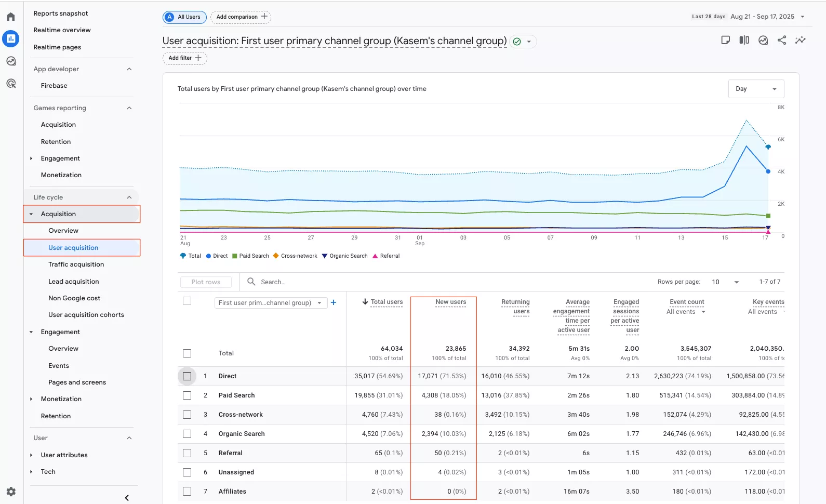Open the Advertising icon in left rail
The width and height of the screenshot is (826, 504).
(x=11, y=84)
